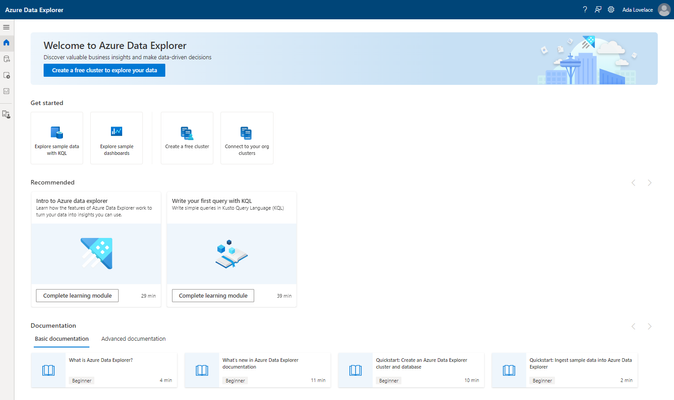Image resolution: width=674 pixels, height=400 pixels.
Task: Show previous Documentation items with left chevron
Action: pyautogui.click(x=633, y=327)
